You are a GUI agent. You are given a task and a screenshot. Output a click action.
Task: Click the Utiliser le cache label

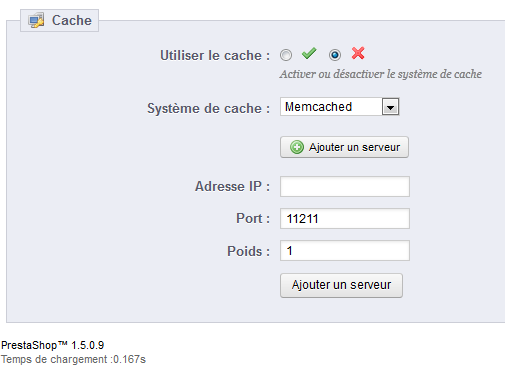click(x=215, y=55)
